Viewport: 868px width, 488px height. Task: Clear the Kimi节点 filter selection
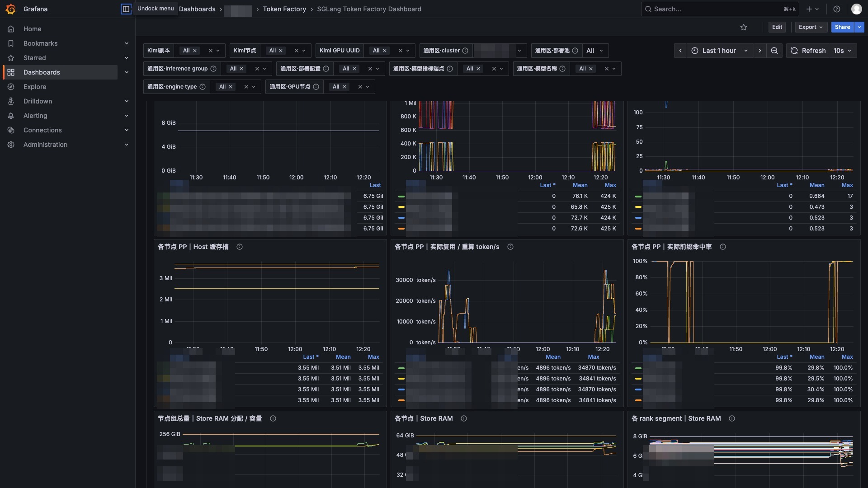tap(297, 51)
